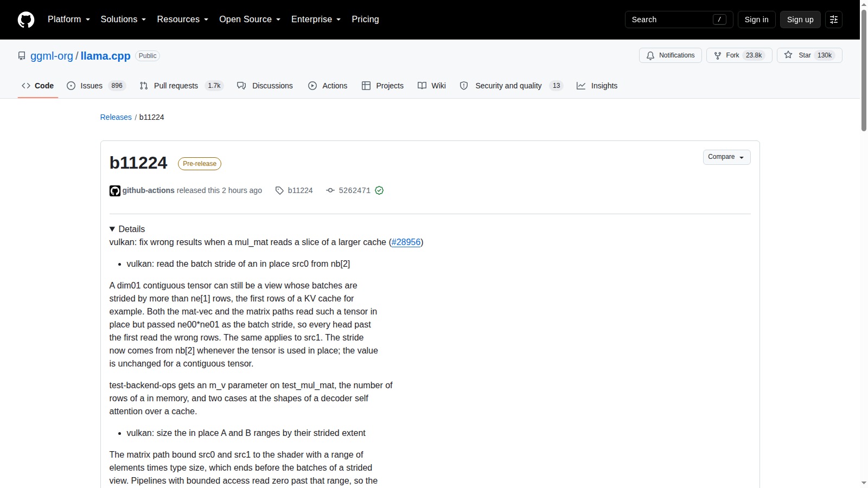The image size is (868, 488).
Task: Collapse the Details disclosure triangle
Action: click(112, 229)
